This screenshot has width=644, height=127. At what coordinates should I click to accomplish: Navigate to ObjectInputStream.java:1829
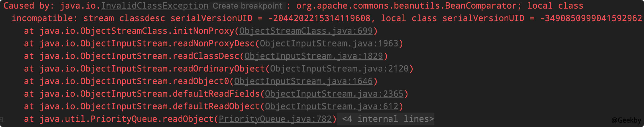313,56
